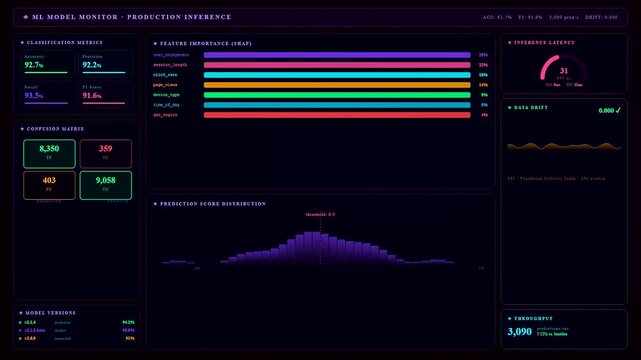Viewport: 641px width, 360px height.
Task: Click the green checkmark next to drift 0.000
Action: pos(618,110)
